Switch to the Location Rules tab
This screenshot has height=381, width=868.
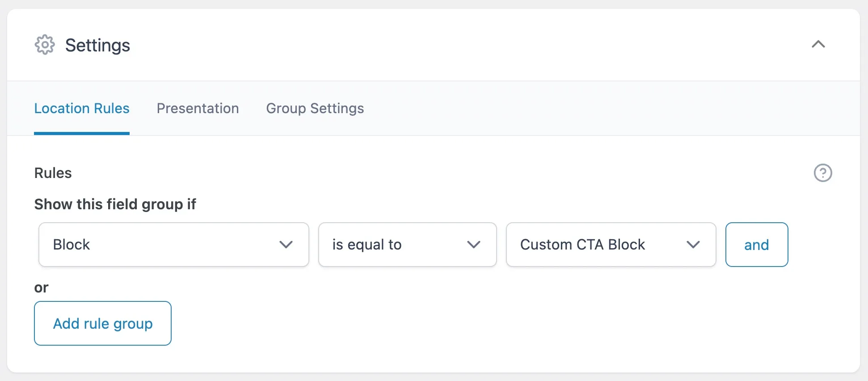pyautogui.click(x=82, y=109)
